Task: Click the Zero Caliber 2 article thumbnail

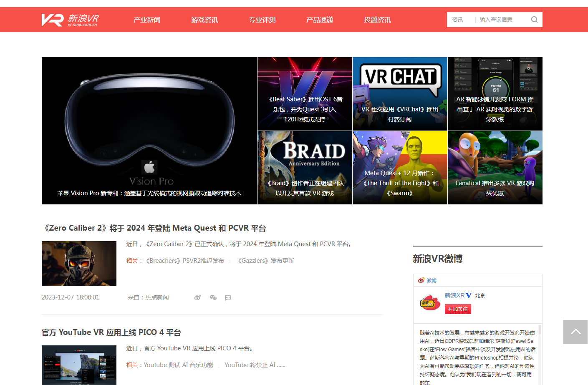Action: pos(79,264)
